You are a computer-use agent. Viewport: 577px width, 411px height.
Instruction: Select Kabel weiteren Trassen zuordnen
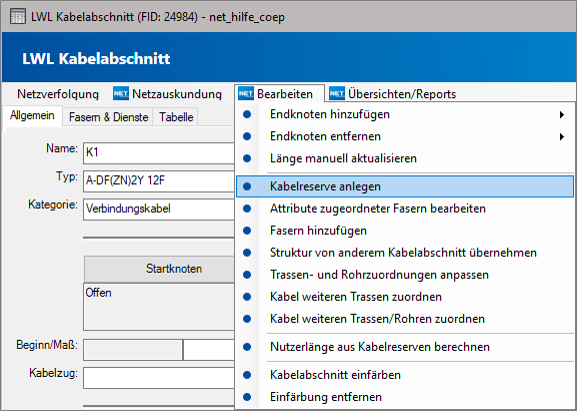point(405,297)
